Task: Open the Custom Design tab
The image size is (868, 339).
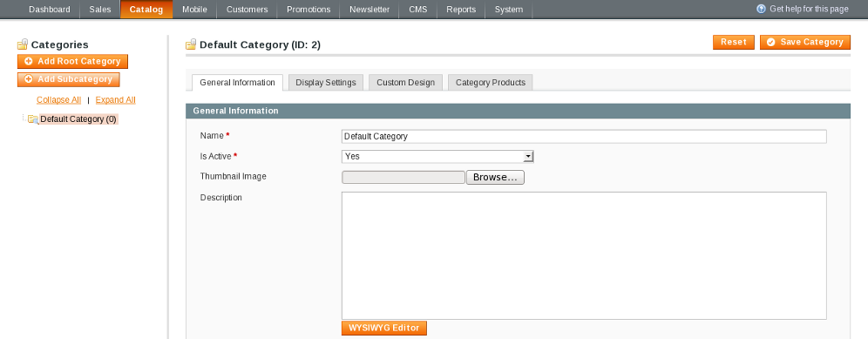Action: (406, 83)
